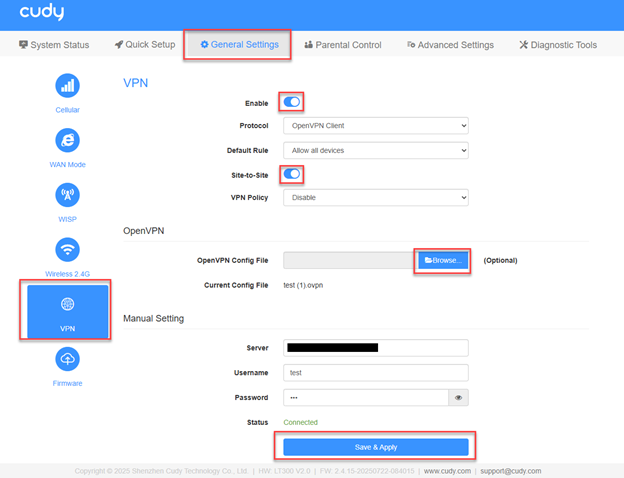Open the Advanced Settings tab

450,45
